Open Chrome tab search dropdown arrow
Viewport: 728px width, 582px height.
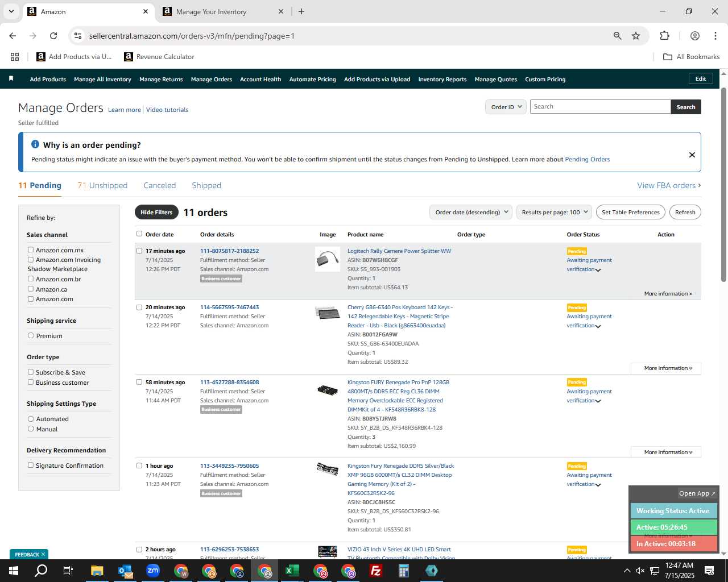11,11
